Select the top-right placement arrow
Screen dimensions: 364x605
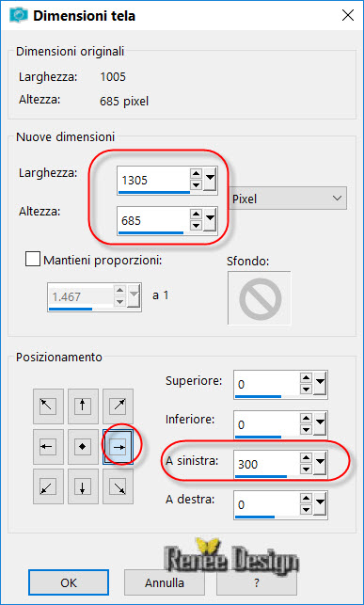(x=118, y=406)
